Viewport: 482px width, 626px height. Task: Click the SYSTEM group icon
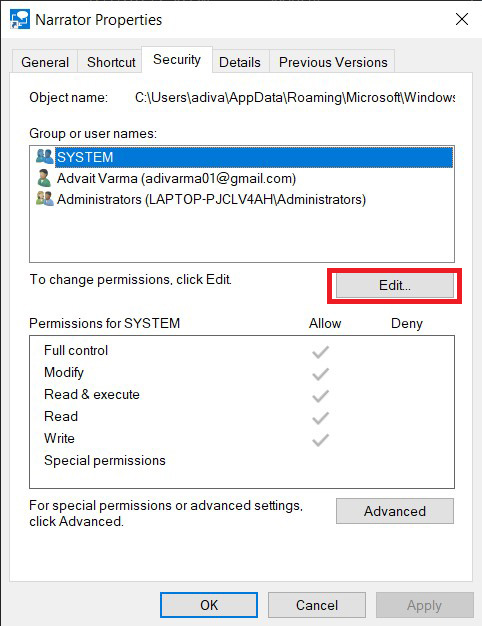pyautogui.click(x=44, y=156)
